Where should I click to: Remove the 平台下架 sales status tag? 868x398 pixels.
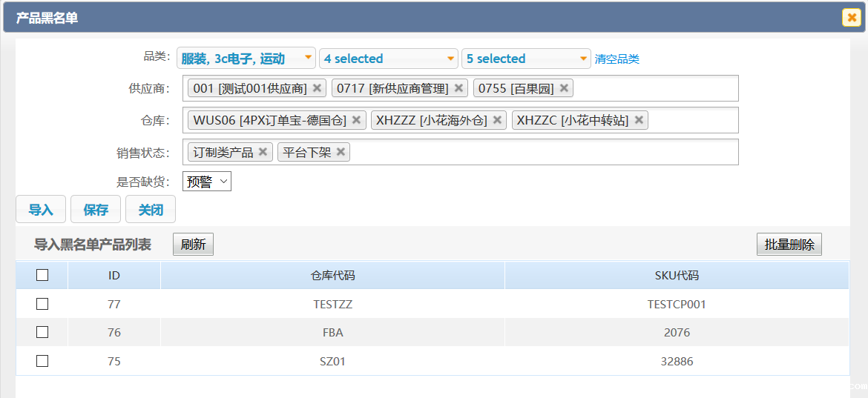click(x=341, y=152)
